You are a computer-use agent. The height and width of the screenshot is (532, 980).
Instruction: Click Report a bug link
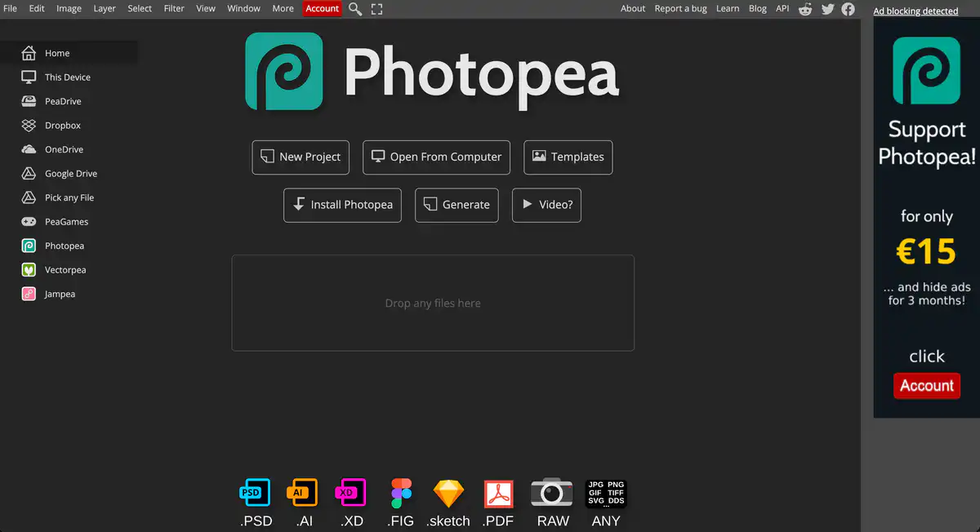681,8
